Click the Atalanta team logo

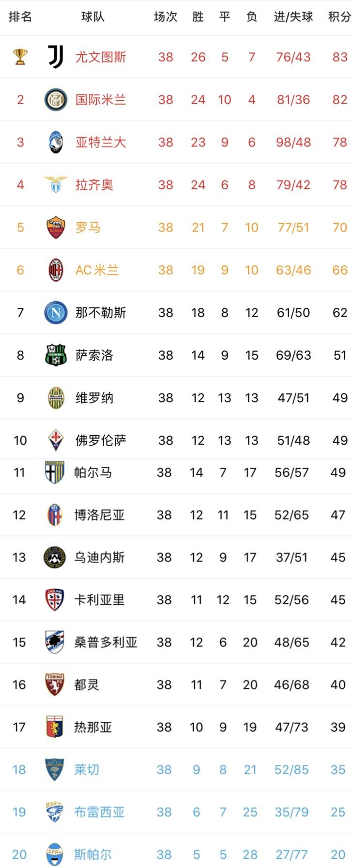(x=56, y=142)
